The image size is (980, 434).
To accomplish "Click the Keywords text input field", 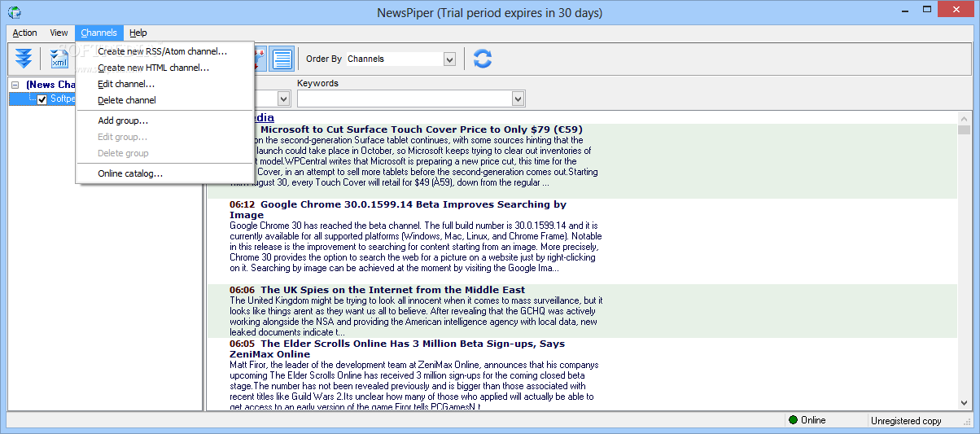I will point(405,99).
